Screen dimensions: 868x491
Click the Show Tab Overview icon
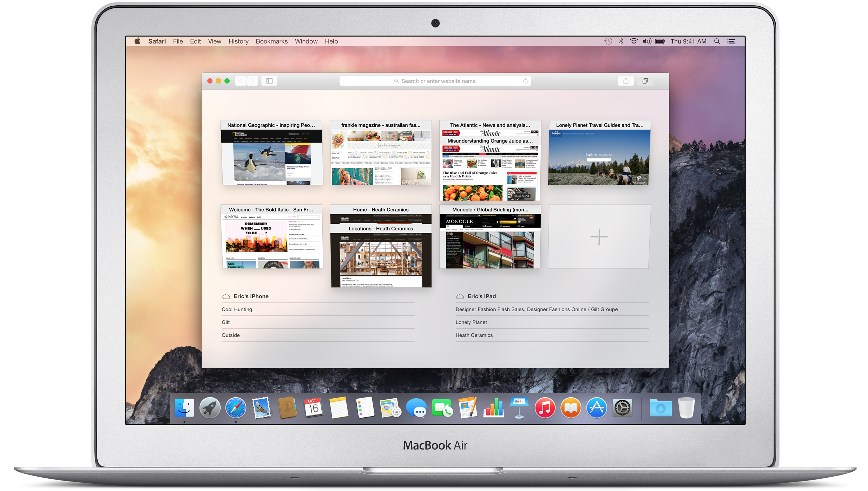coord(645,81)
